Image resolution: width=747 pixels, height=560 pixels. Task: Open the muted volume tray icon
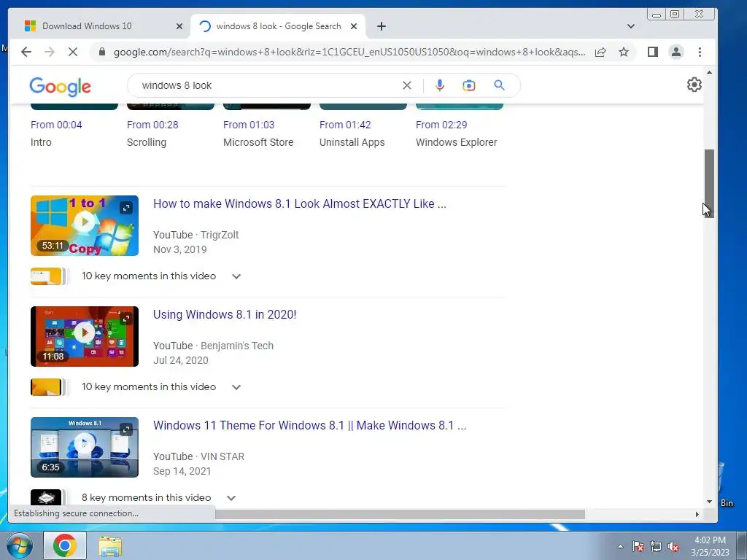(x=673, y=546)
